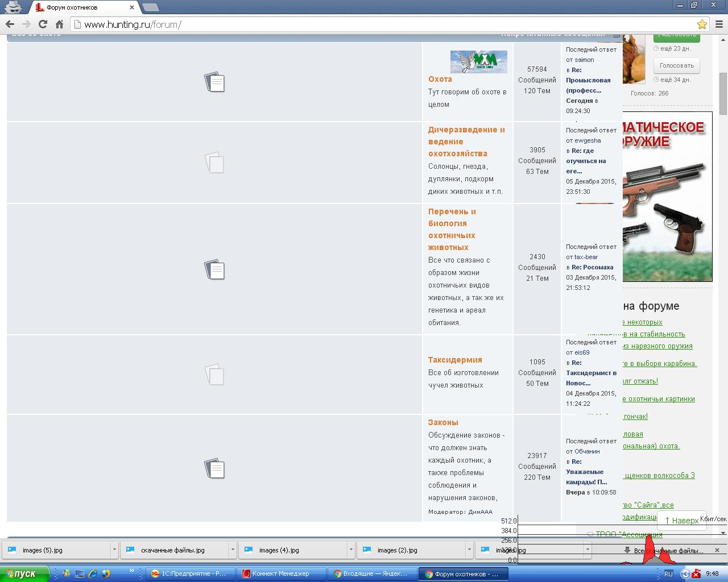The width and height of the screenshot is (728, 582).
Task: Open dropdown arrow for images (4).jpg download
Action: coord(351,550)
